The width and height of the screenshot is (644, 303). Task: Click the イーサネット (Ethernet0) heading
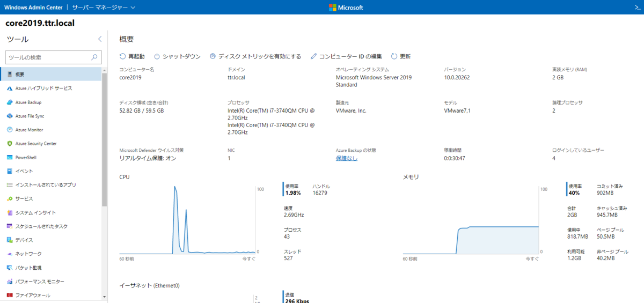149,286
